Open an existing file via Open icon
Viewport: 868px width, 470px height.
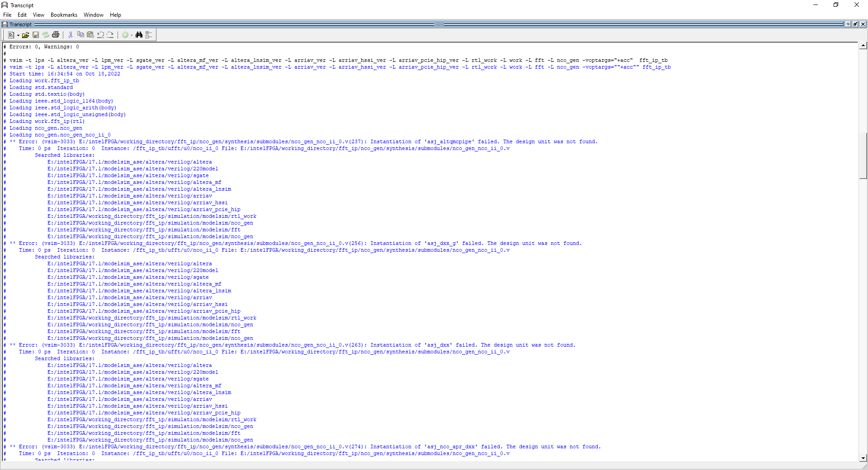coord(25,34)
